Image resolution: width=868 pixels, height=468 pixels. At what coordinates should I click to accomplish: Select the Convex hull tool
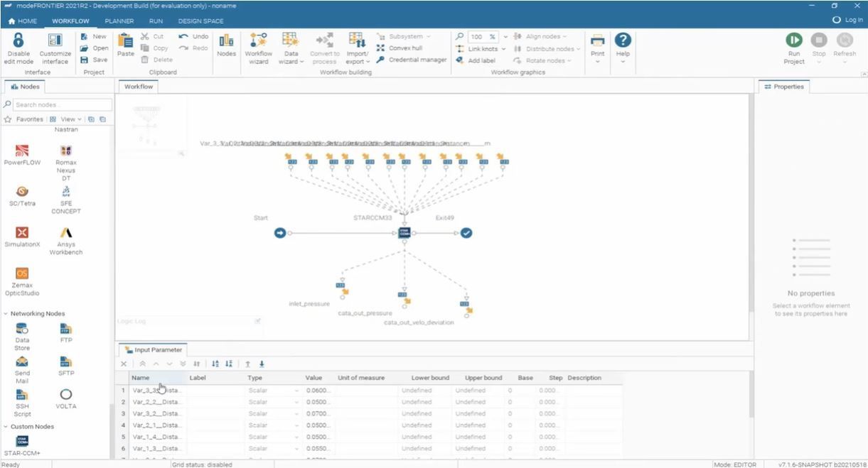pyautogui.click(x=399, y=48)
